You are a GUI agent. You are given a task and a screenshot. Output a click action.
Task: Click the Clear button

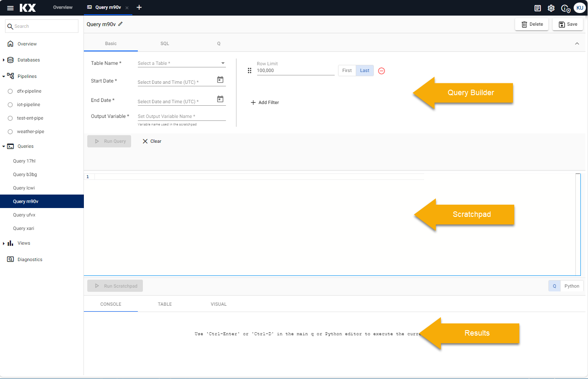152,141
